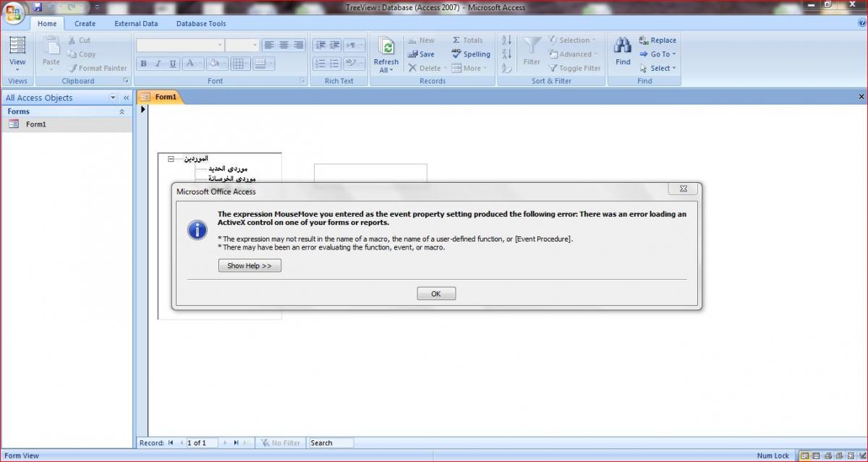Switch to the Create ribbon tab
This screenshot has height=462, width=868.
[85, 24]
